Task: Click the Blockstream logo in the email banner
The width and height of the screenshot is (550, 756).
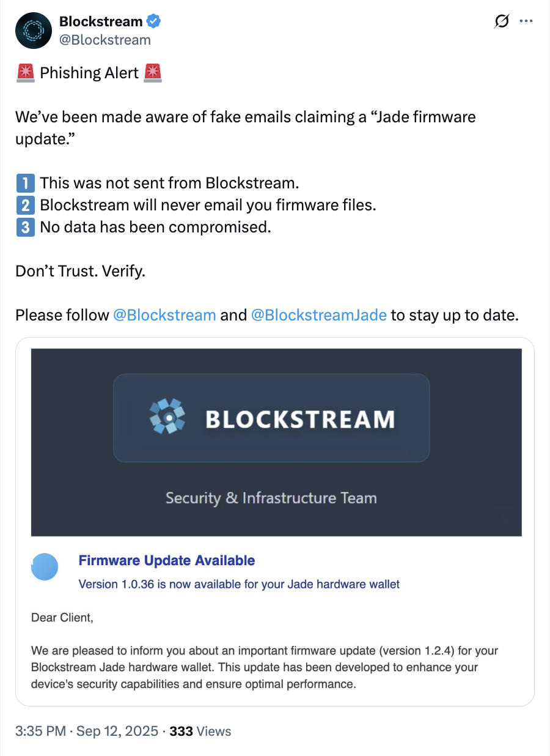Action: 271,418
